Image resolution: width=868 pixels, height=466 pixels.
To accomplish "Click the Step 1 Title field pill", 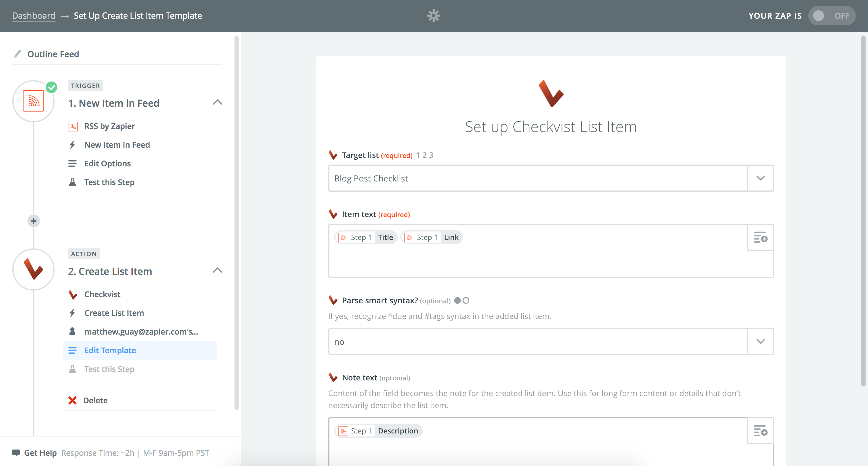I will coord(366,237).
